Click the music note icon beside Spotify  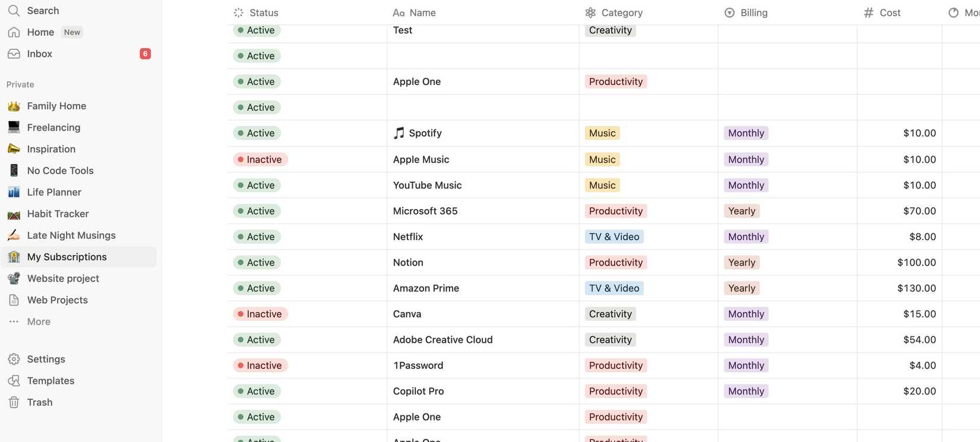coord(397,132)
